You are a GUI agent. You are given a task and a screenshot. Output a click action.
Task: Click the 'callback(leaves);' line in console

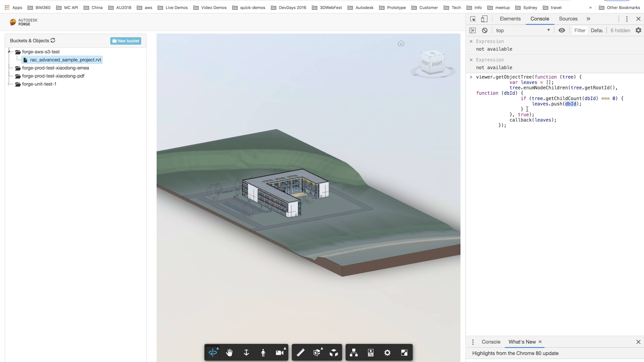(533, 120)
